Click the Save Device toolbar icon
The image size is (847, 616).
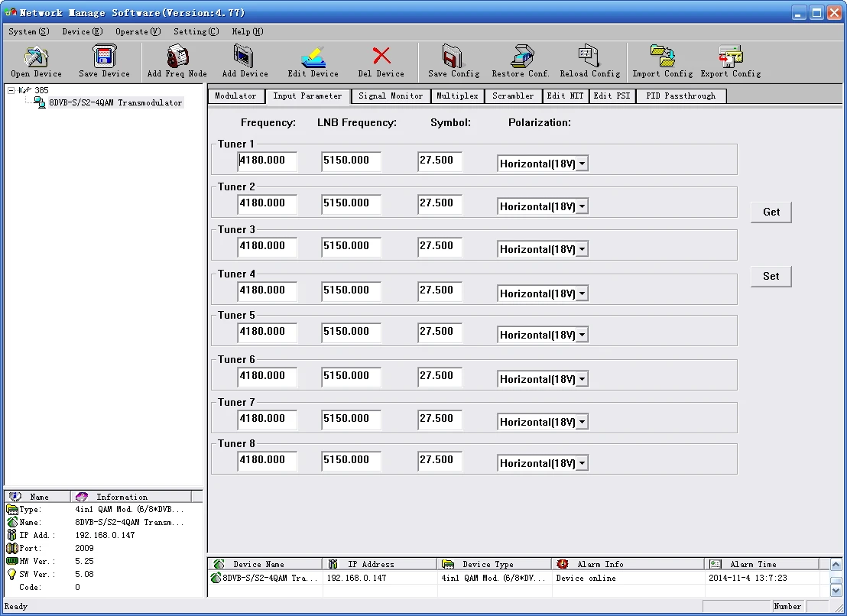click(x=104, y=58)
